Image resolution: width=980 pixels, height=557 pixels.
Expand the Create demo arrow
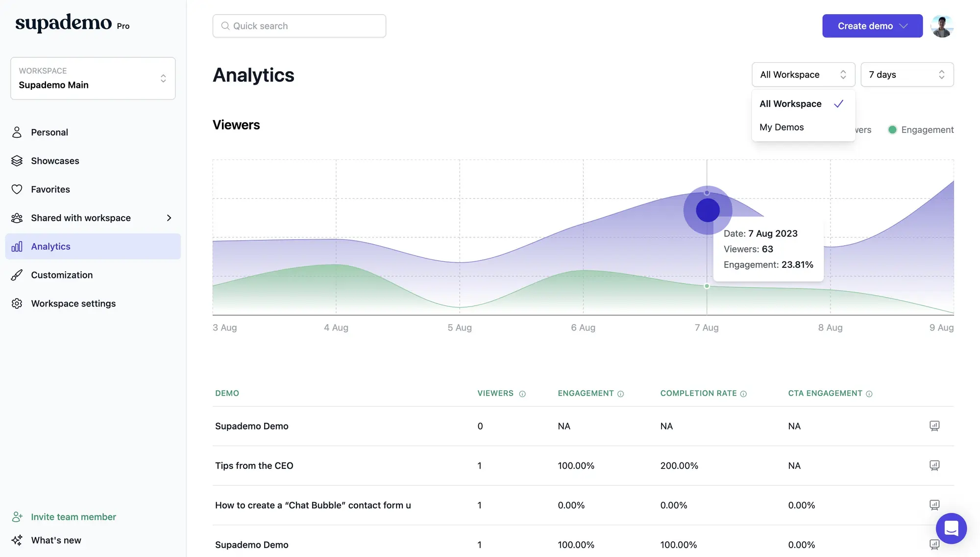click(904, 26)
